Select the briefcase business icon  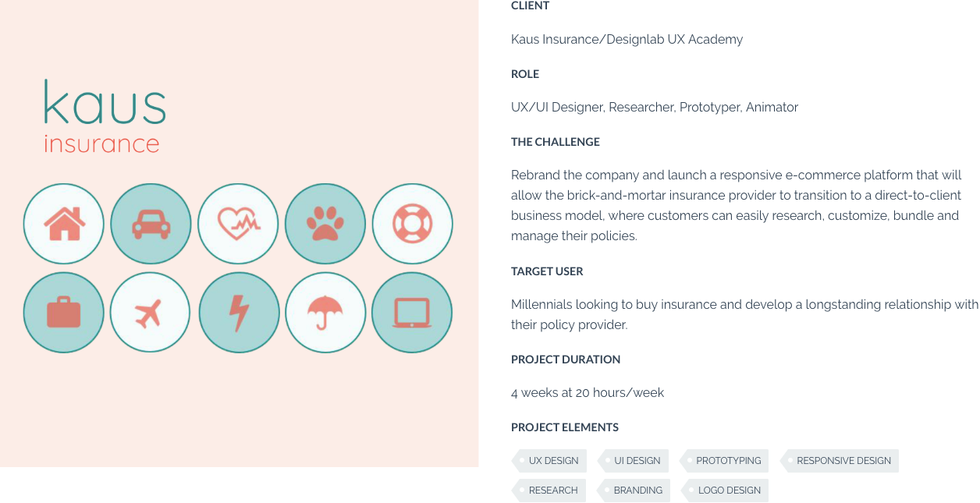(64, 313)
